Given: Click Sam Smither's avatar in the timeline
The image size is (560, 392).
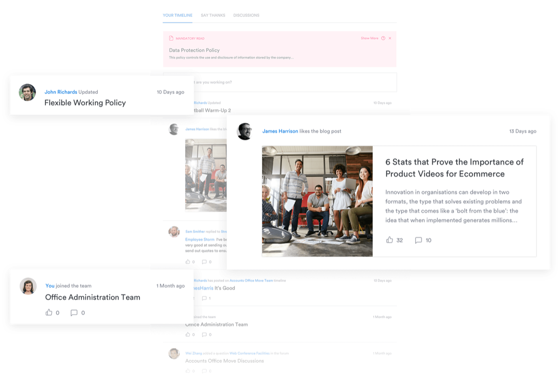Looking at the screenshot, I should pos(174,232).
